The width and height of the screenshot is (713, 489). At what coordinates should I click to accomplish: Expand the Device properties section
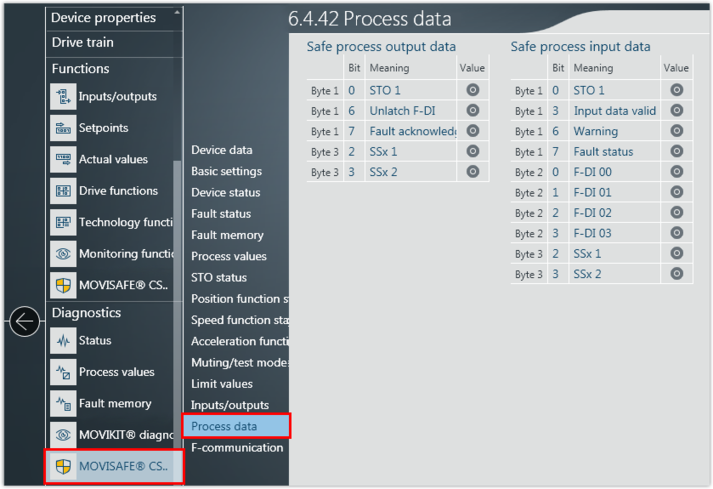[x=103, y=18]
